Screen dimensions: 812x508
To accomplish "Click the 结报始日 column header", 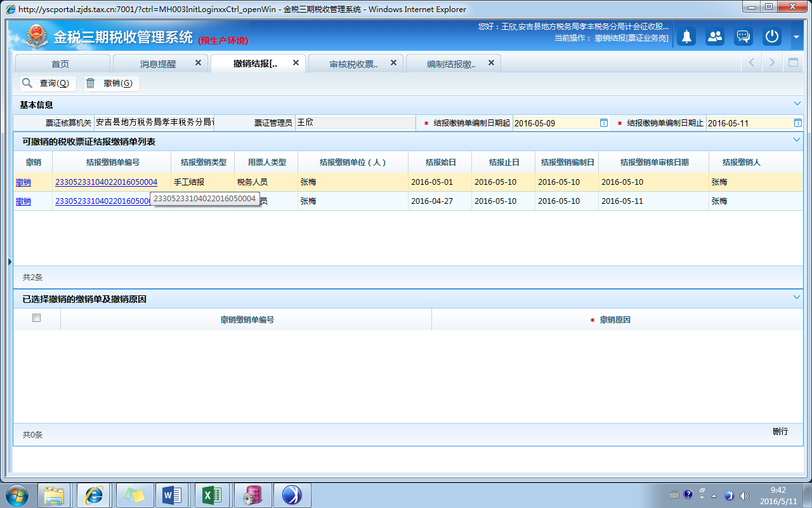I will point(441,163).
